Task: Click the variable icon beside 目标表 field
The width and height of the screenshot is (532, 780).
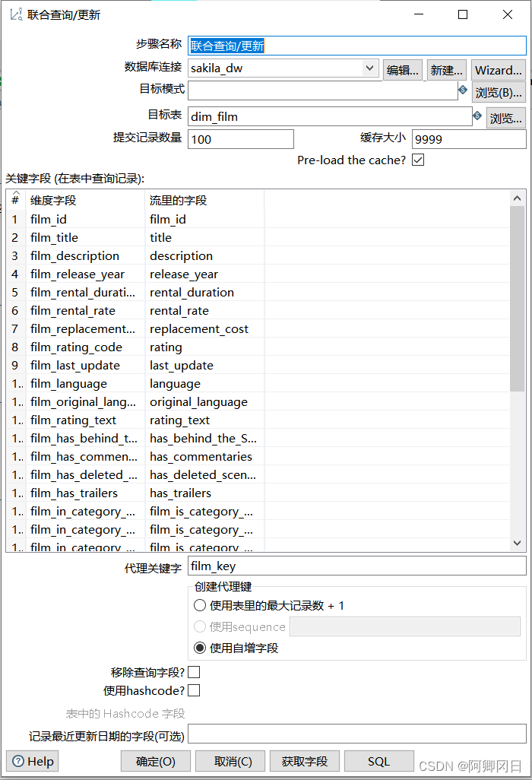Action: tap(477, 116)
